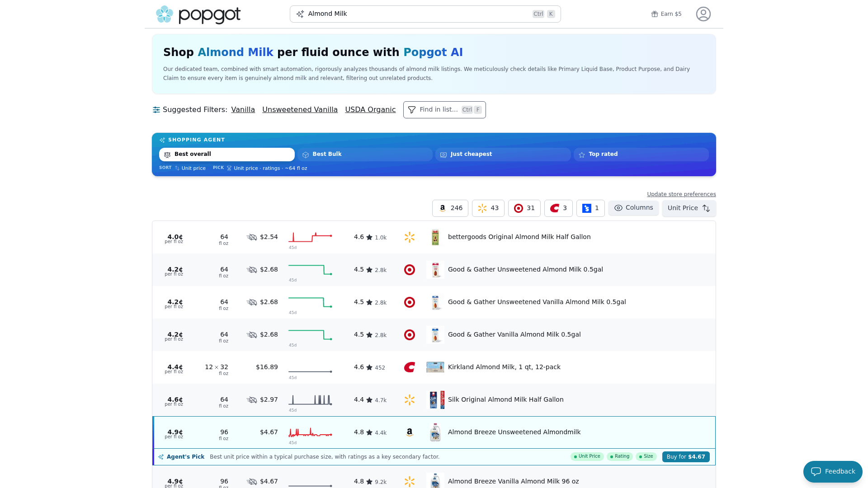The height and width of the screenshot is (488, 868).
Task: Apply the USDA Organic suggested filter
Action: [x=370, y=110]
